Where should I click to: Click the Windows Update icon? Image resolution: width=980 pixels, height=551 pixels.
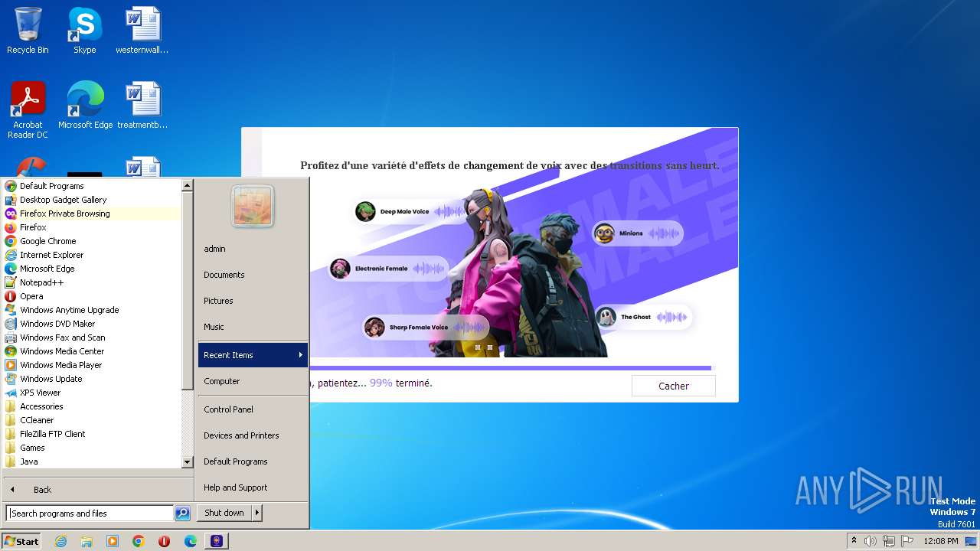[11, 379]
